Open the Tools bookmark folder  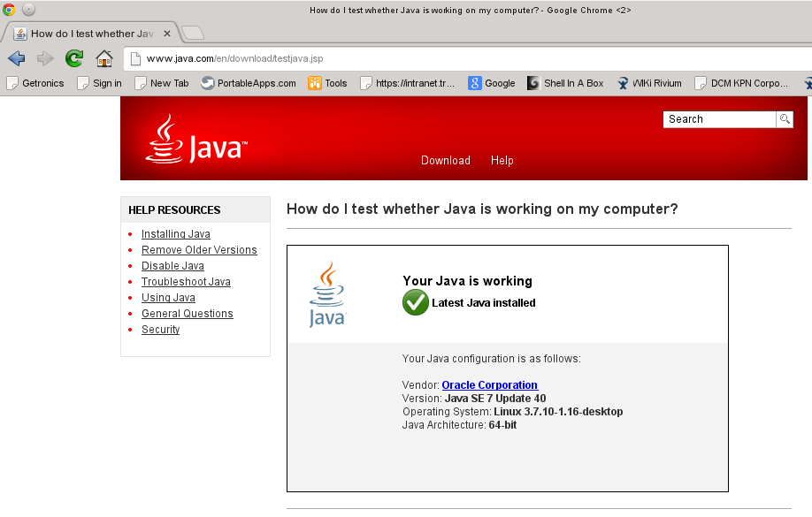tap(327, 83)
